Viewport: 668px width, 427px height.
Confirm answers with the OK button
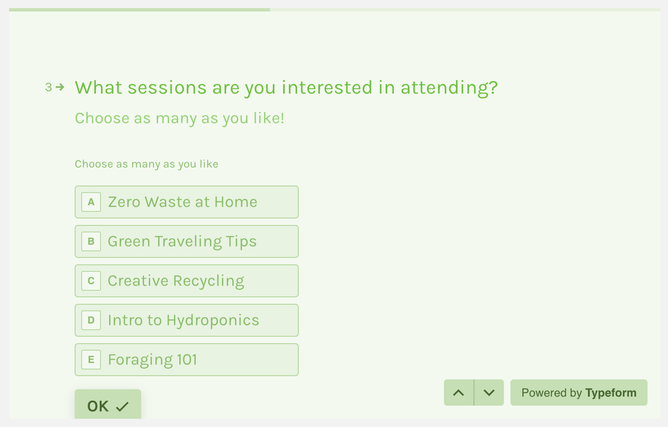tap(108, 404)
